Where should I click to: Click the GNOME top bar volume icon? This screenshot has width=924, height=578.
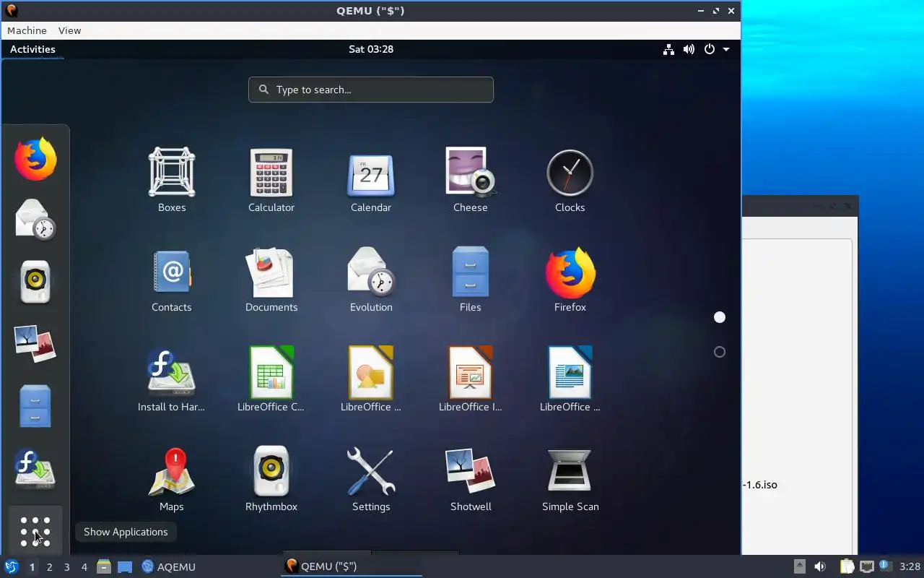coord(689,49)
